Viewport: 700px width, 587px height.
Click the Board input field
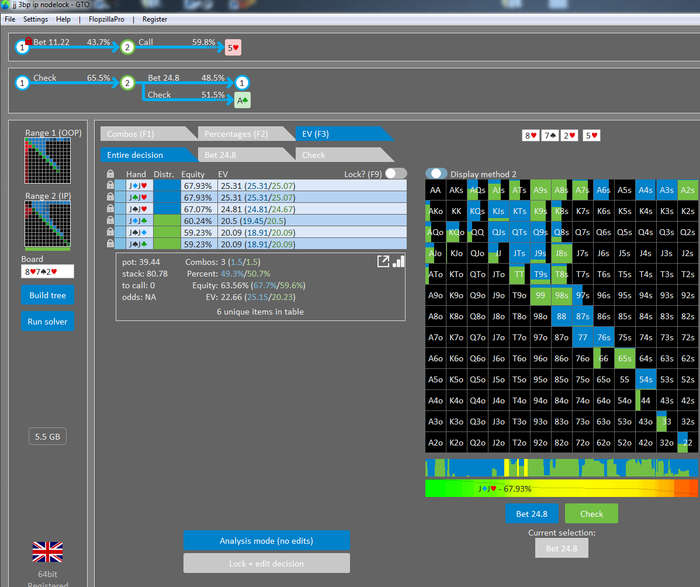click(47, 271)
